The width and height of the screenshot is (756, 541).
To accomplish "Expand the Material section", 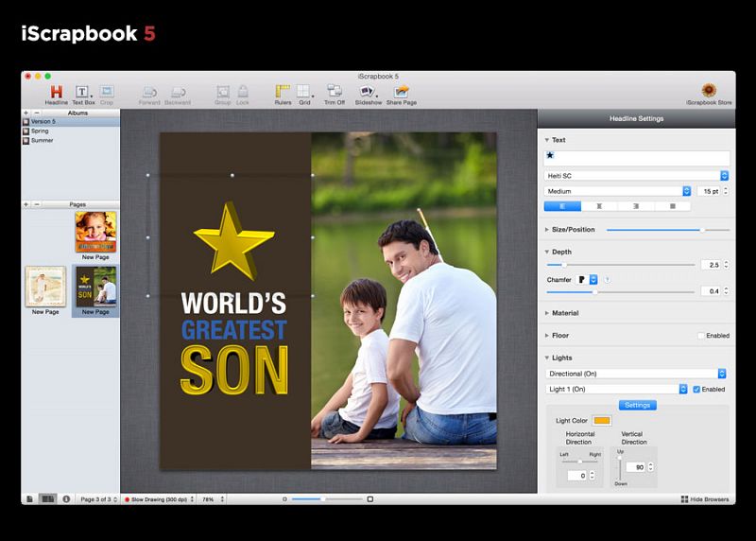I will pos(565,313).
